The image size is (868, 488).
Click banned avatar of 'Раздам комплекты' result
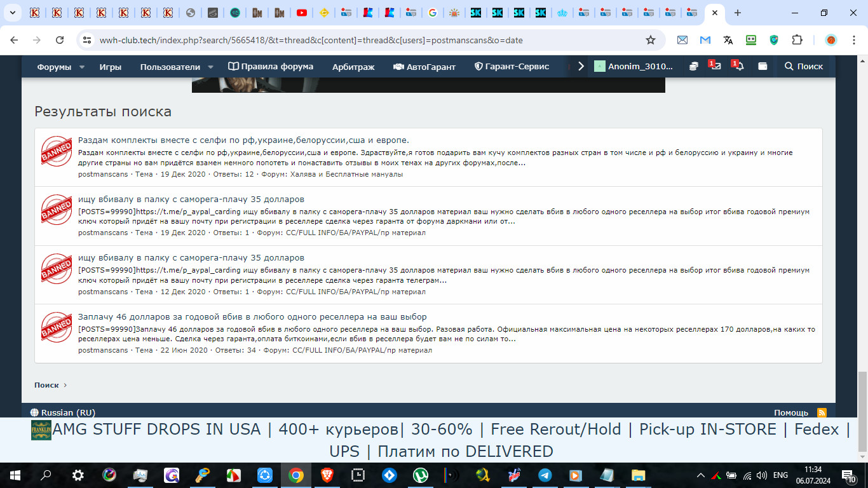pyautogui.click(x=57, y=151)
